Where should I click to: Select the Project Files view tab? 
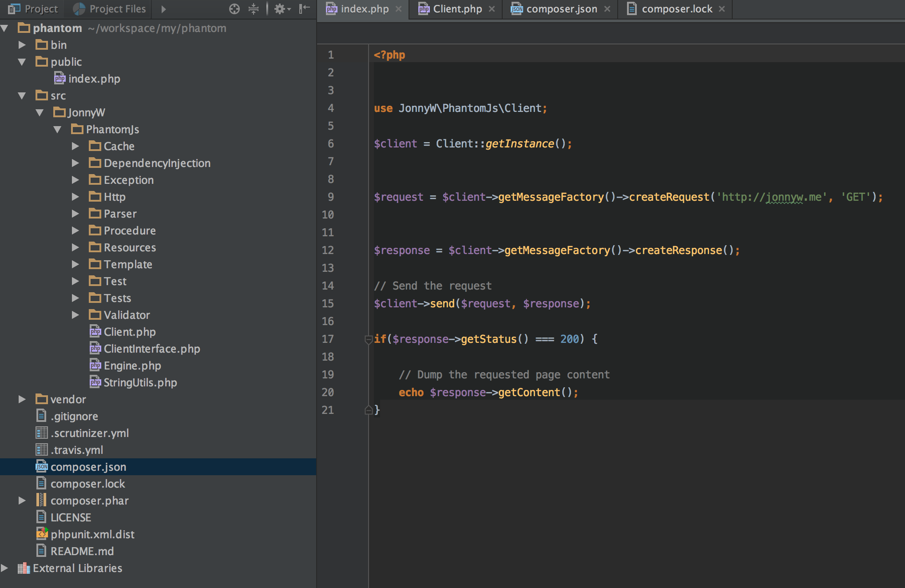[x=109, y=9]
